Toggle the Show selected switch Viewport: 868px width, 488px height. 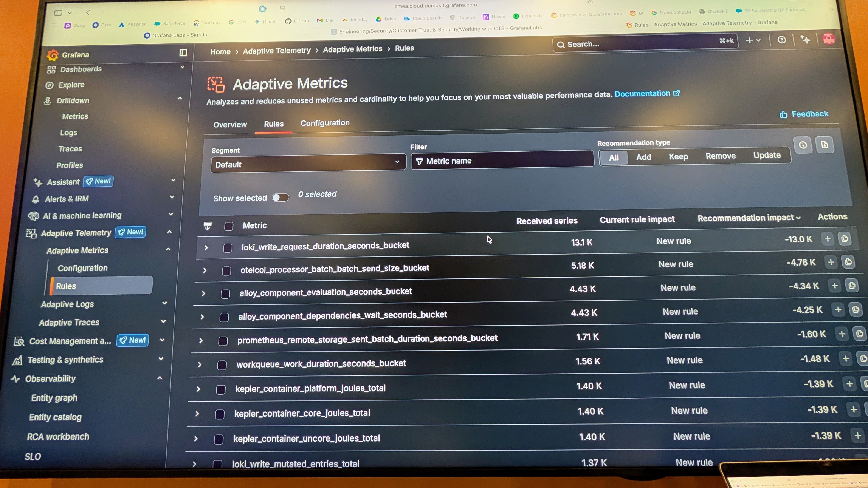[280, 197]
